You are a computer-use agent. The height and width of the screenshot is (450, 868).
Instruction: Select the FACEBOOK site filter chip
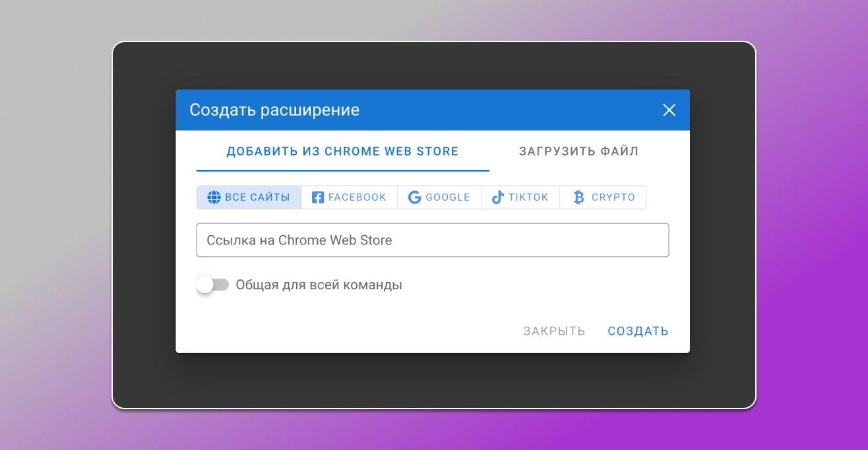[x=349, y=197]
